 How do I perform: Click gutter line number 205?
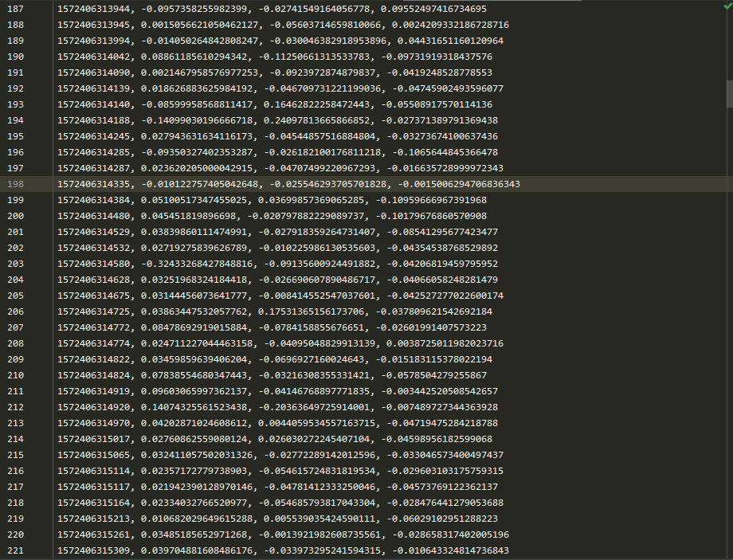[15, 296]
